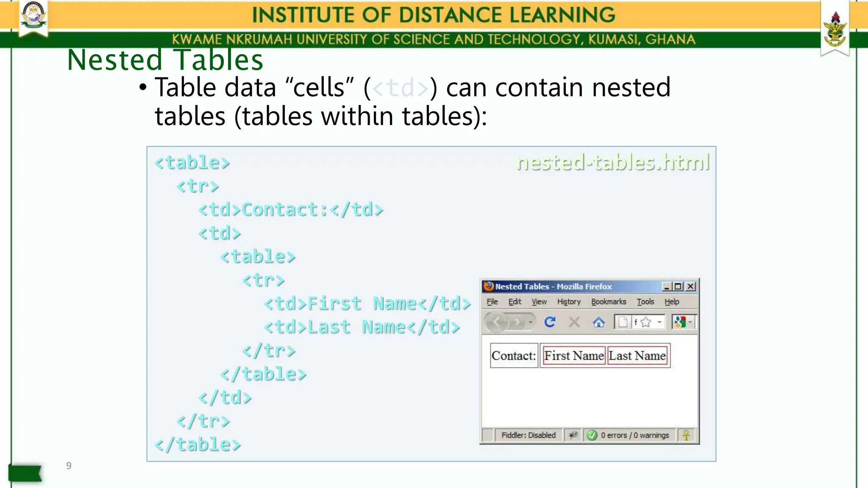Click the 'Fiddler: Disabled' status bar entry
Viewport: 868px width, 488px height.
coord(529,435)
